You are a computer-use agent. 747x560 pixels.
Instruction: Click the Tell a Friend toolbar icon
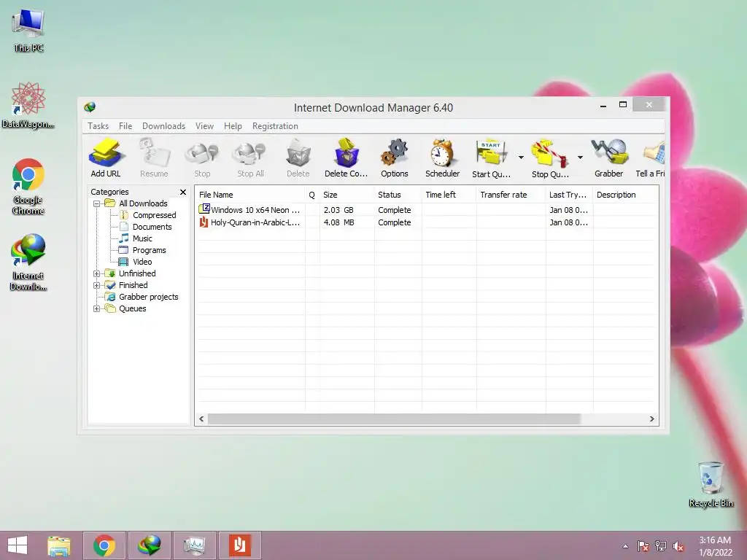[x=650, y=158]
